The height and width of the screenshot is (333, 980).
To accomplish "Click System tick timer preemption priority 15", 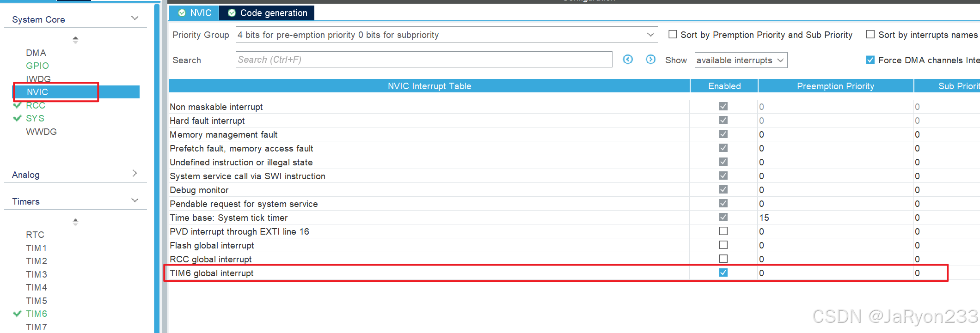I will tap(764, 218).
